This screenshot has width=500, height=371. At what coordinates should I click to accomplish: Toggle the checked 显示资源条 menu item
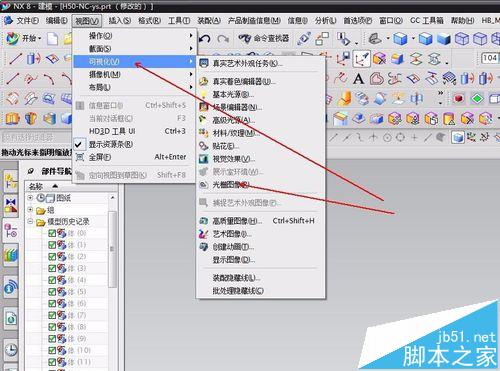pos(133,144)
